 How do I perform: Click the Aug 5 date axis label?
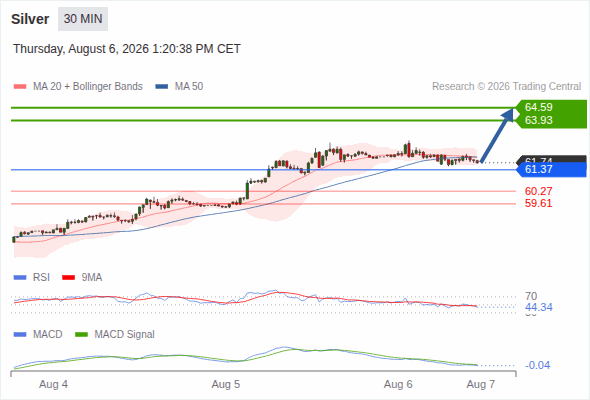[x=225, y=384]
